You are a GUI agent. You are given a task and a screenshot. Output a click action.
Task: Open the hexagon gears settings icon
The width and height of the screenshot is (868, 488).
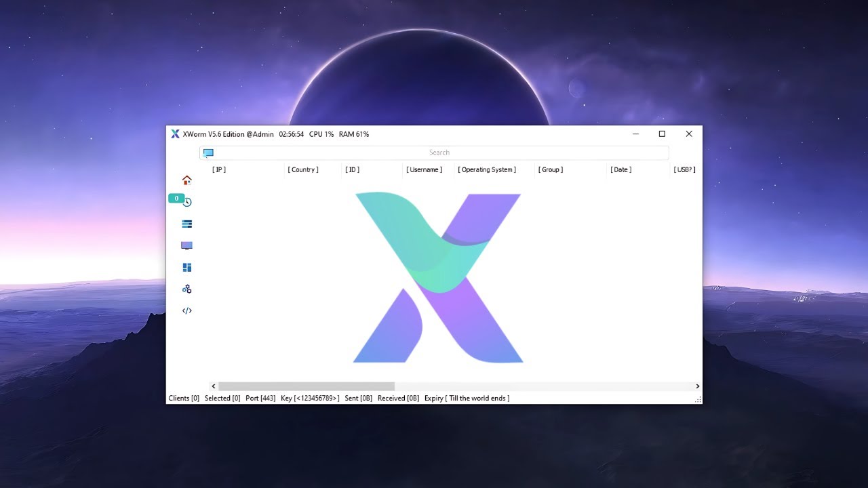(x=187, y=289)
